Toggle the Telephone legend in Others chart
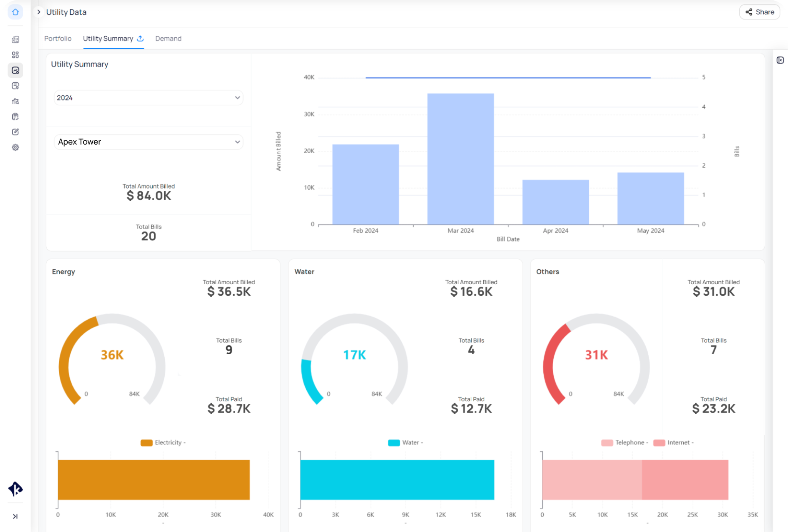The width and height of the screenshot is (788, 532). [x=624, y=442]
